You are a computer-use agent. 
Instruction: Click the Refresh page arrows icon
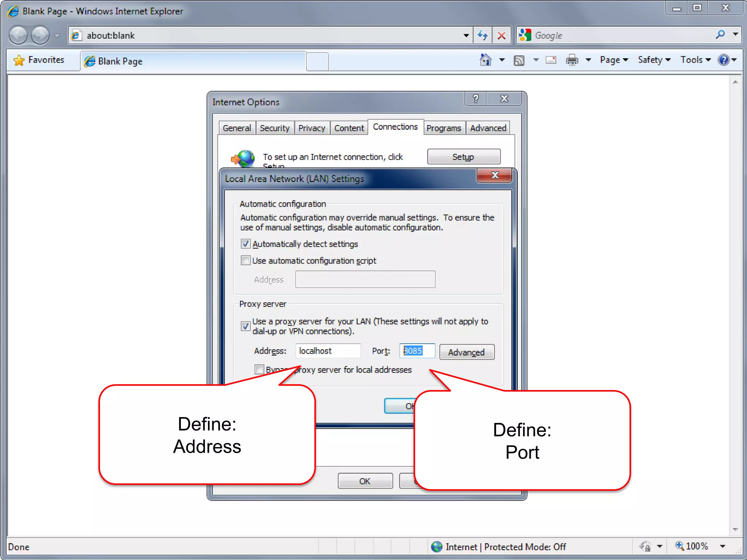pos(483,35)
